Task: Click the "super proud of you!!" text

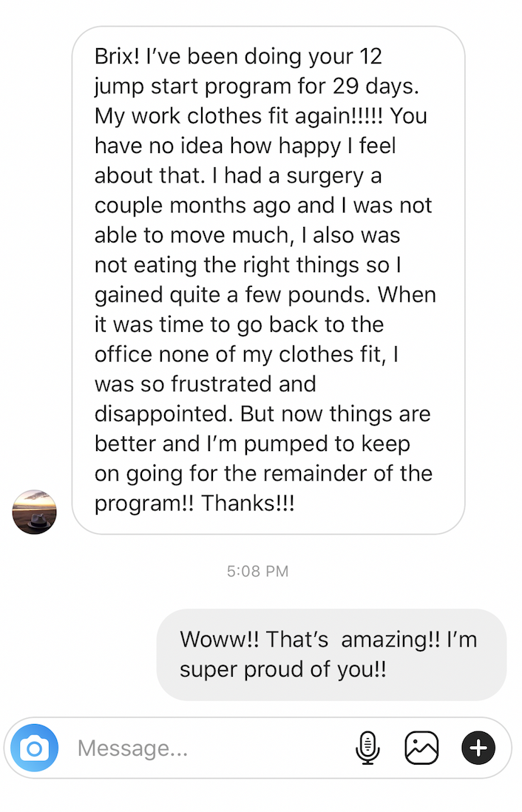Action: coord(283,669)
